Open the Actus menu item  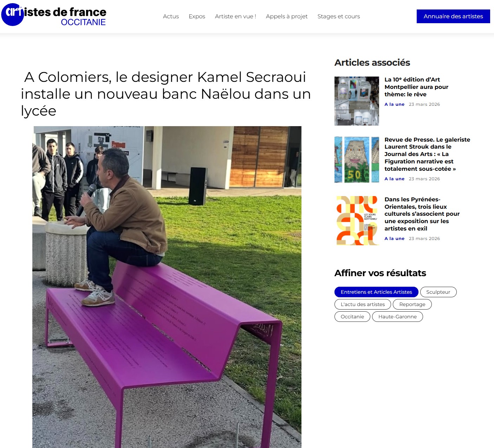pos(171,16)
